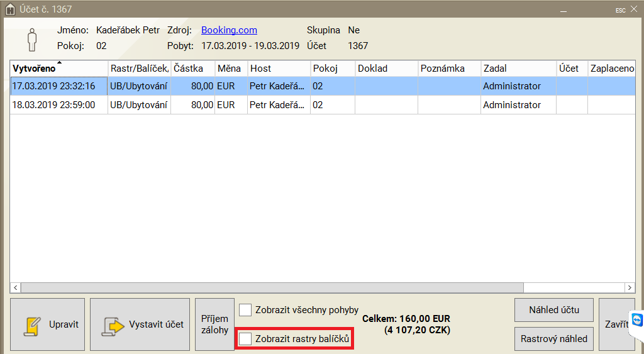This screenshot has width=644, height=354.
Task: Select the row from 18.03.2019 23:59:00
Action: pos(54,105)
